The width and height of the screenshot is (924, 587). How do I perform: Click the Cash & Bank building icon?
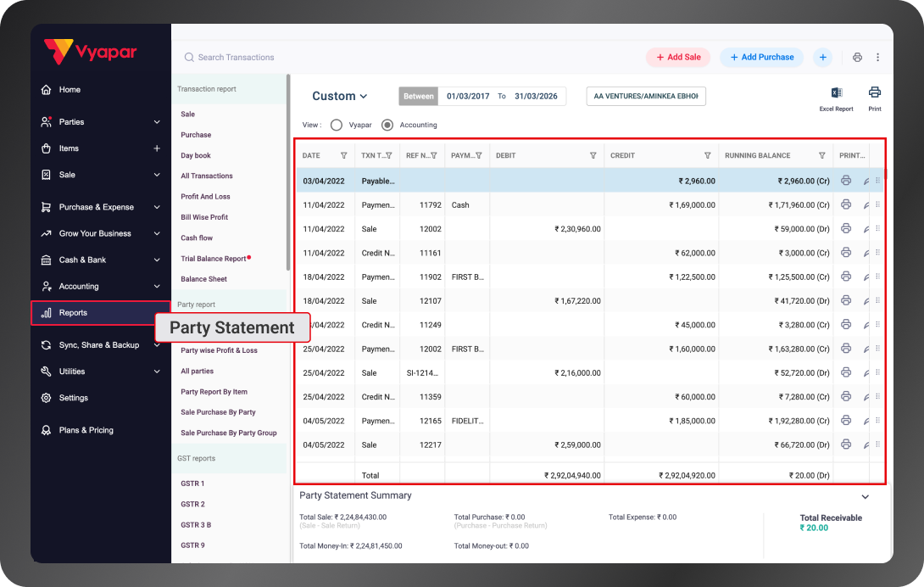tap(46, 260)
